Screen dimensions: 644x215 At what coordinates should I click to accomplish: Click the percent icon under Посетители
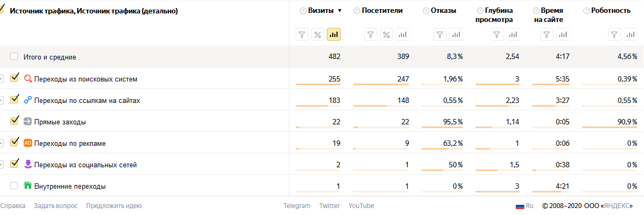point(386,35)
